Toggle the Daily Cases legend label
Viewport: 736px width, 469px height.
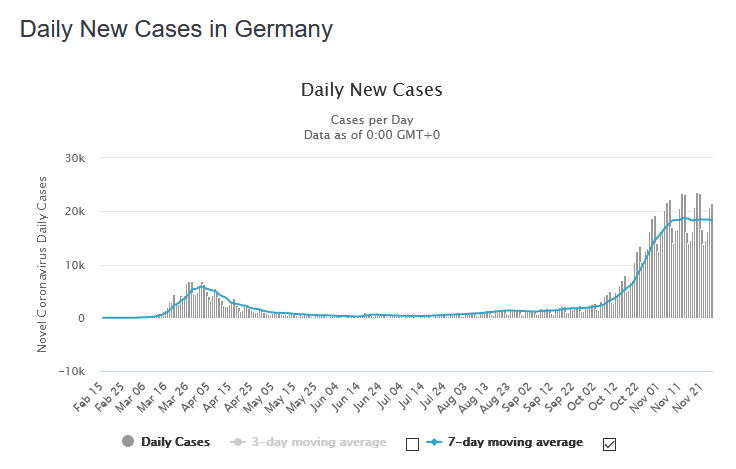click(x=175, y=442)
